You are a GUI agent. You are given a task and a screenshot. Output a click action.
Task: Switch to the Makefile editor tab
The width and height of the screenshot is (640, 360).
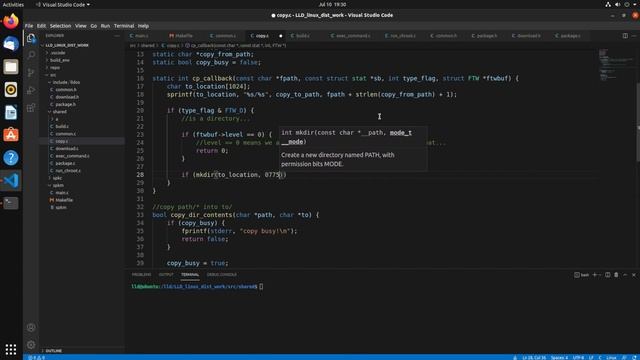pos(184,36)
